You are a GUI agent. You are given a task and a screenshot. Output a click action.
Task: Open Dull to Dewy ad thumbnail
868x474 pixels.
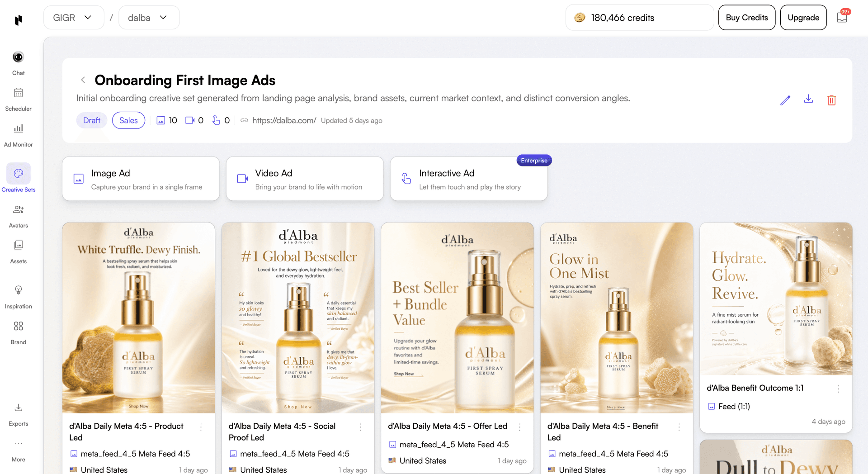pos(776,457)
